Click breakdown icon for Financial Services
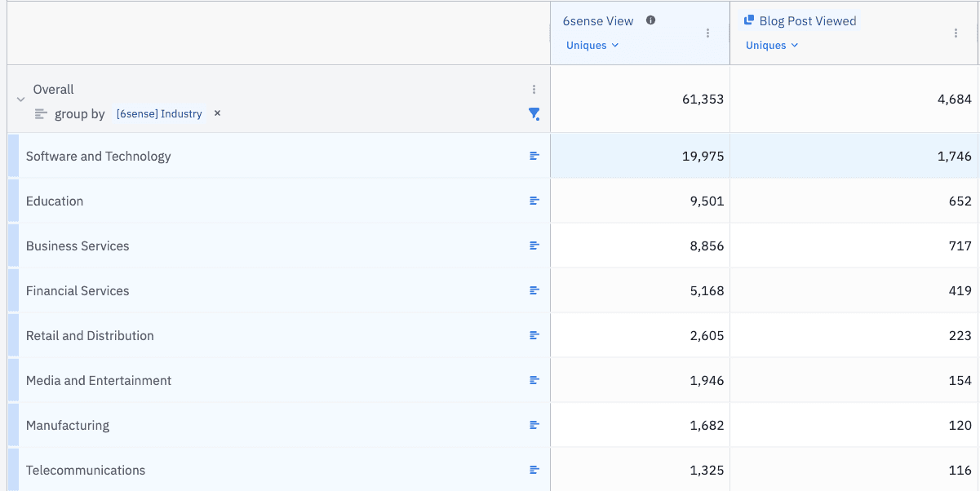The image size is (980, 491). click(534, 290)
